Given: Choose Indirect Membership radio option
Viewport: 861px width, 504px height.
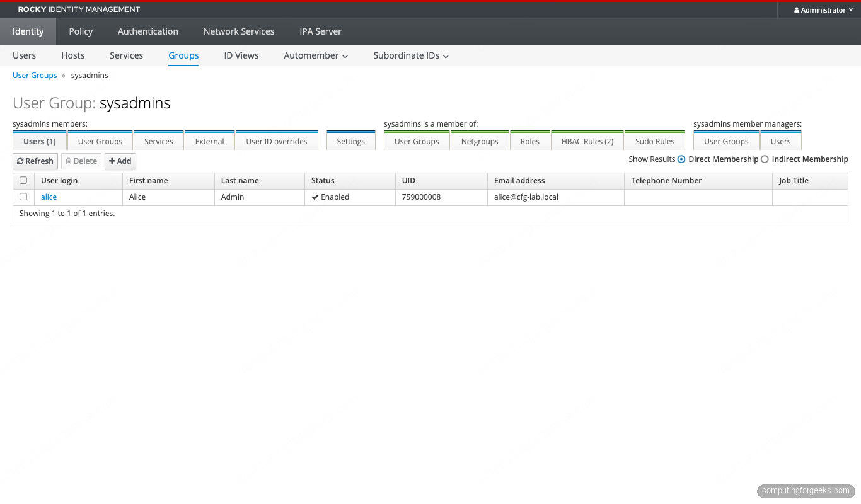Looking at the screenshot, I should (x=765, y=159).
